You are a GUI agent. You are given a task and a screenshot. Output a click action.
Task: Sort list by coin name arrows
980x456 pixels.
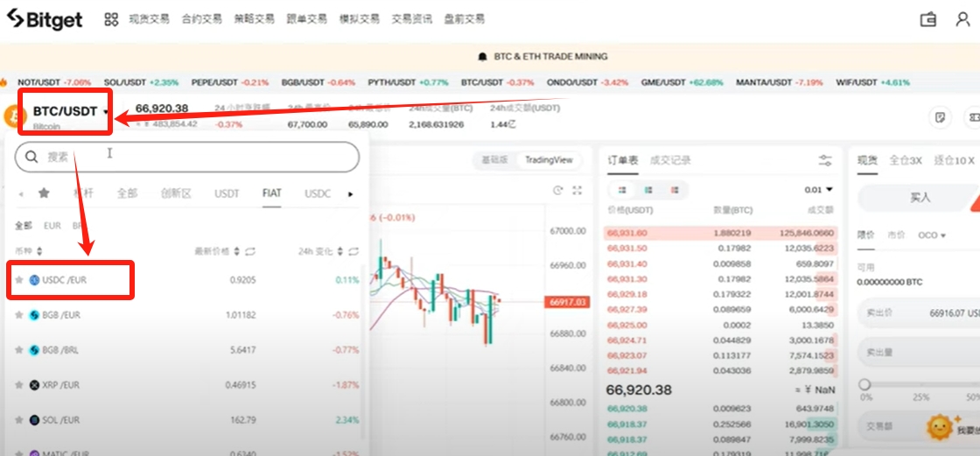pos(39,251)
